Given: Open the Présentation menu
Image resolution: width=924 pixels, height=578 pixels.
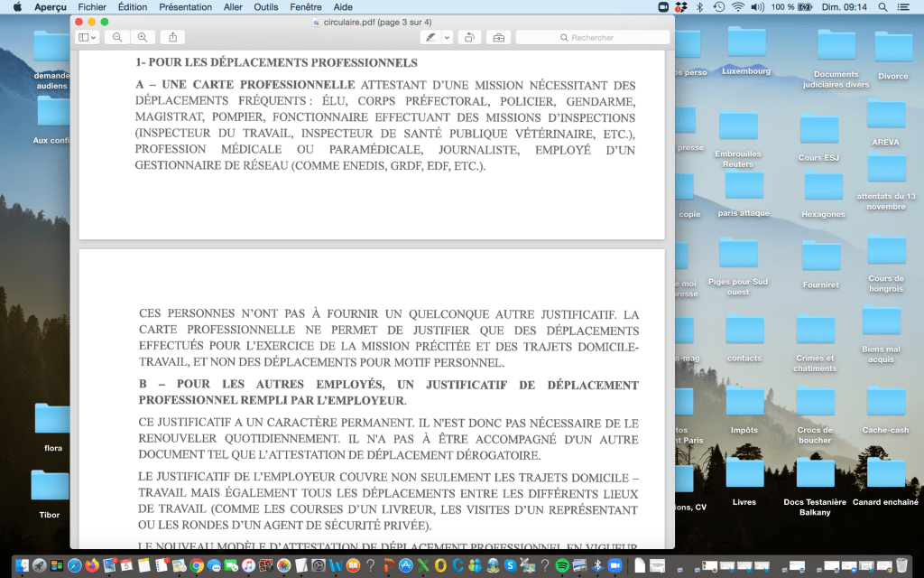Looking at the screenshot, I should (x=185, y=7).
